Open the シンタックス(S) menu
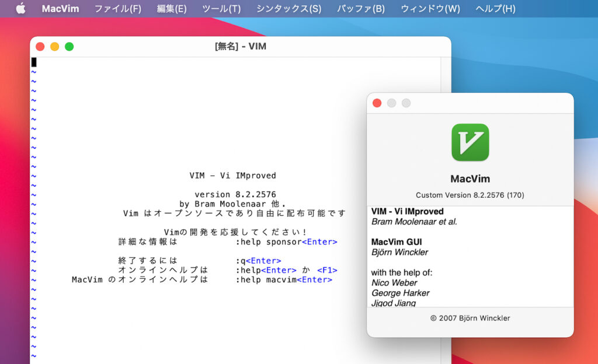Screen dimensions: 598x364 tap(288, 9)
